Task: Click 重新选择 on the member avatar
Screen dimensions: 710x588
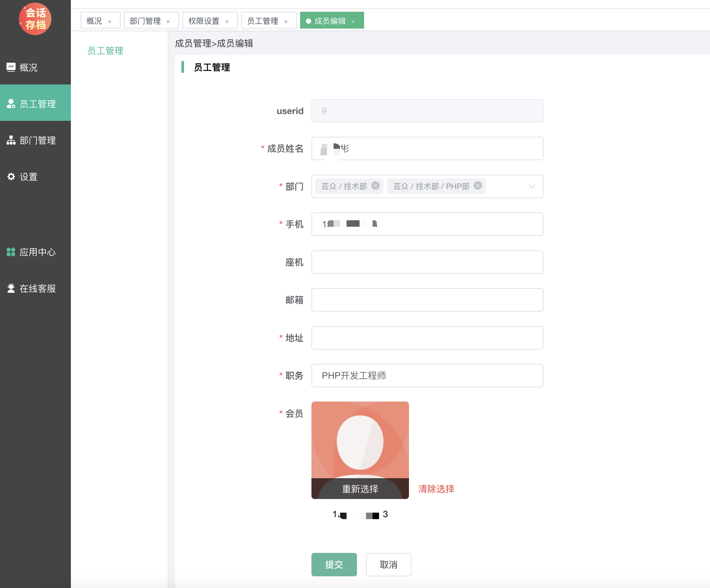Action: (x=360, y=489)
